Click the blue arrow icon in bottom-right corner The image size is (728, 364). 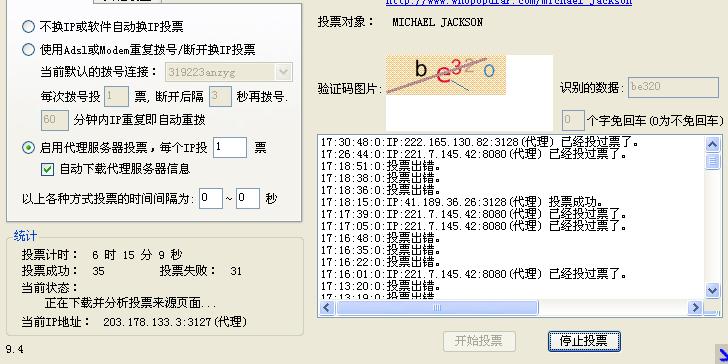tap(721, 354)
